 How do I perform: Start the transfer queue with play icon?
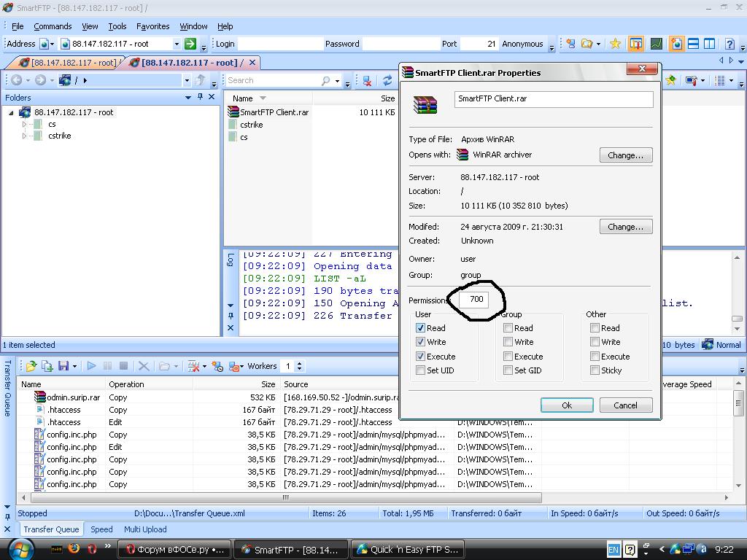tap(91, 366)
